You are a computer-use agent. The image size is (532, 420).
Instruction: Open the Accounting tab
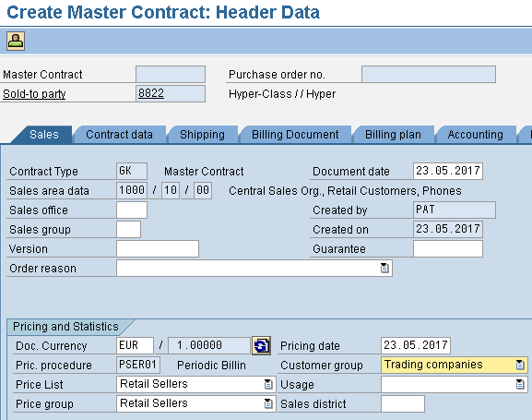click(475, 135)
